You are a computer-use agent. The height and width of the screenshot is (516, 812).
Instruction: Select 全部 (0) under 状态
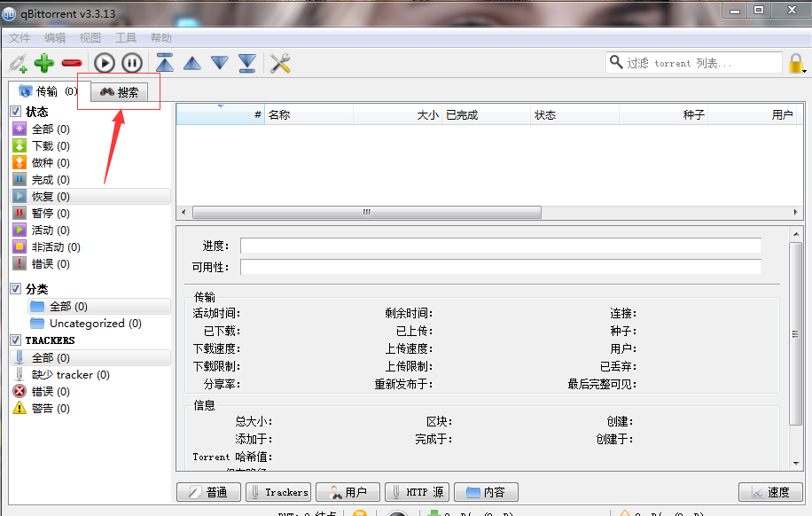(x=90, y=129)
